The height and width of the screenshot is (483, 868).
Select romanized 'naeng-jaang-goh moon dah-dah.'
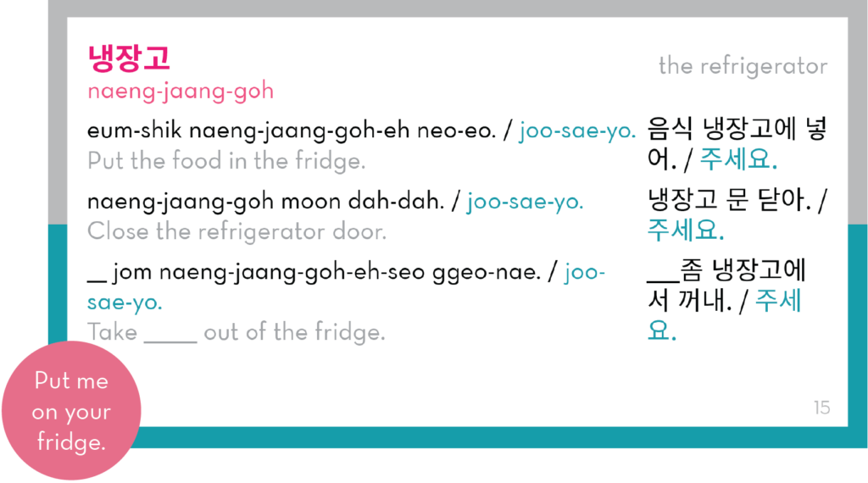point(265,202)
